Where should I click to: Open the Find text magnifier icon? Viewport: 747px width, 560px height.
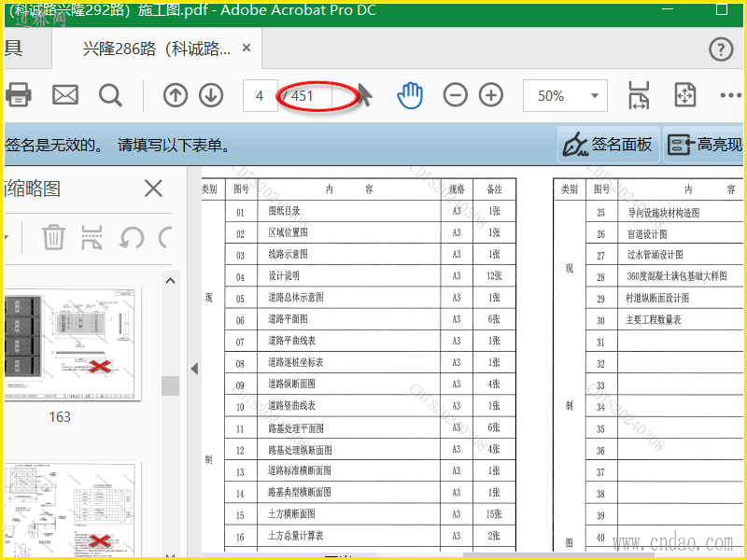[x=110, y=95]
